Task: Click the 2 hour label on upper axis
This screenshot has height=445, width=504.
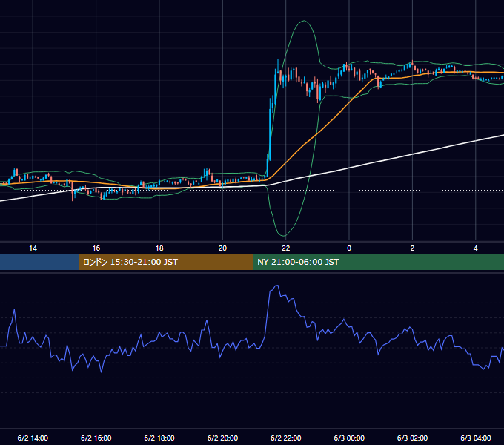Action: click(x=412, y=248)
